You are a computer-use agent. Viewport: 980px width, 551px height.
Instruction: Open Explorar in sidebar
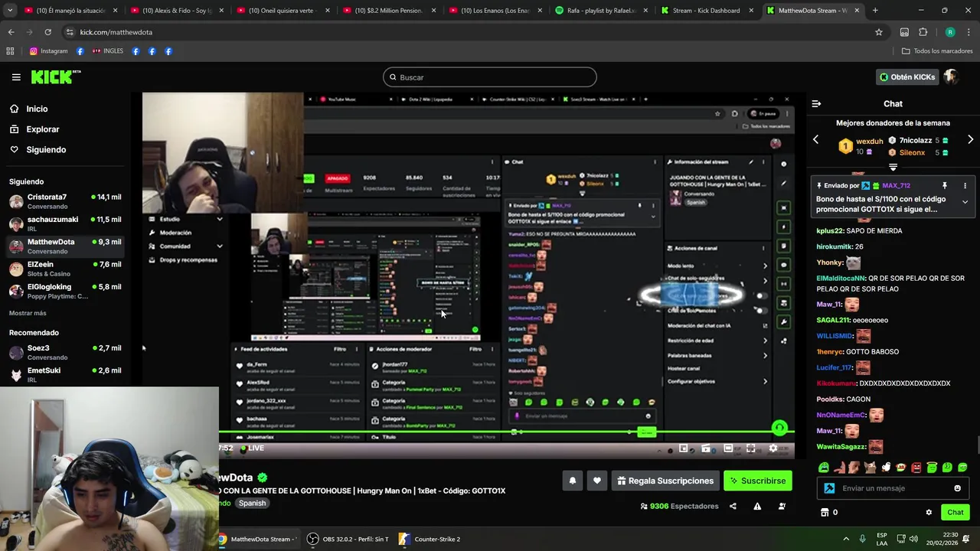[42, 129]
